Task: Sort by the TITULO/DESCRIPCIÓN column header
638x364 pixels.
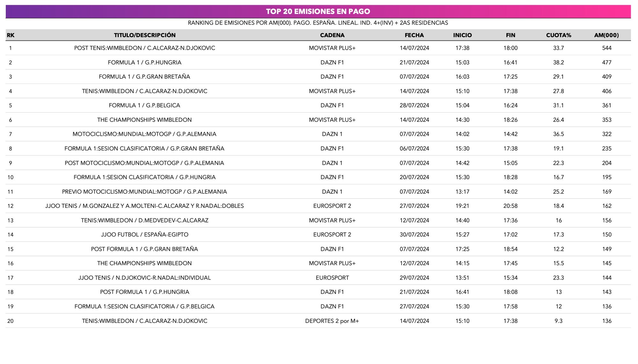Action: click(145, 35)
